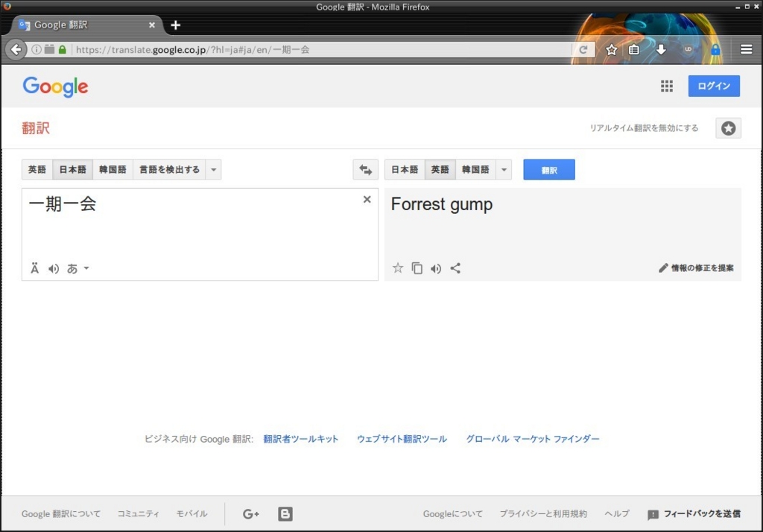Open ウェブサイト翻訳ツール link
This screenshot has height=532, width=763.
[402, 439]
